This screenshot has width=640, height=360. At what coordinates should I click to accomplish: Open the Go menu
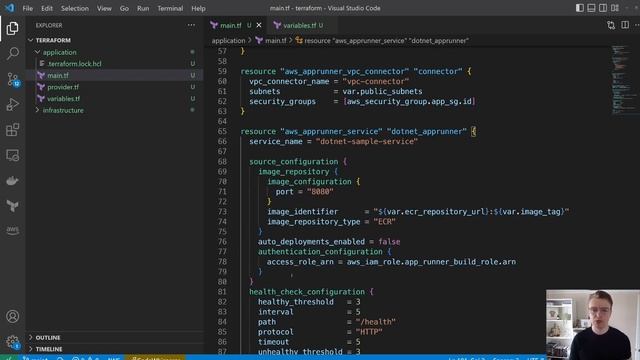pyautogui.click(x=124, y=8)
